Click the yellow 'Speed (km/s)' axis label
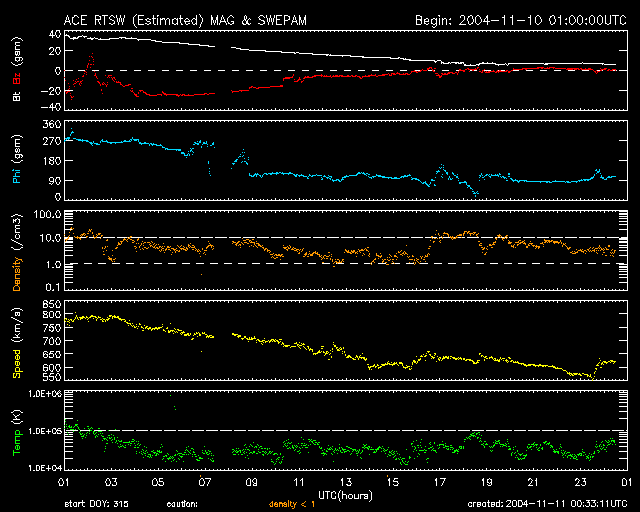Image resolution: width=640 pixels, height=512 pixels. (x=17, y=342)
